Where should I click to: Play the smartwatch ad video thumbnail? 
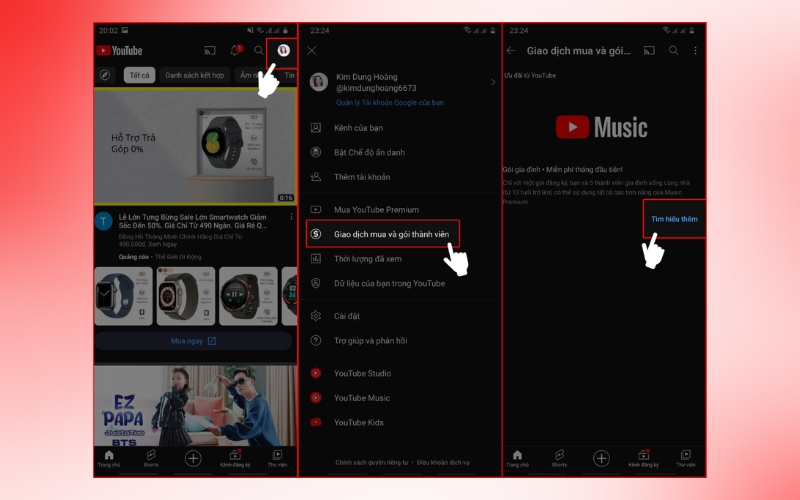coord(195,146)
